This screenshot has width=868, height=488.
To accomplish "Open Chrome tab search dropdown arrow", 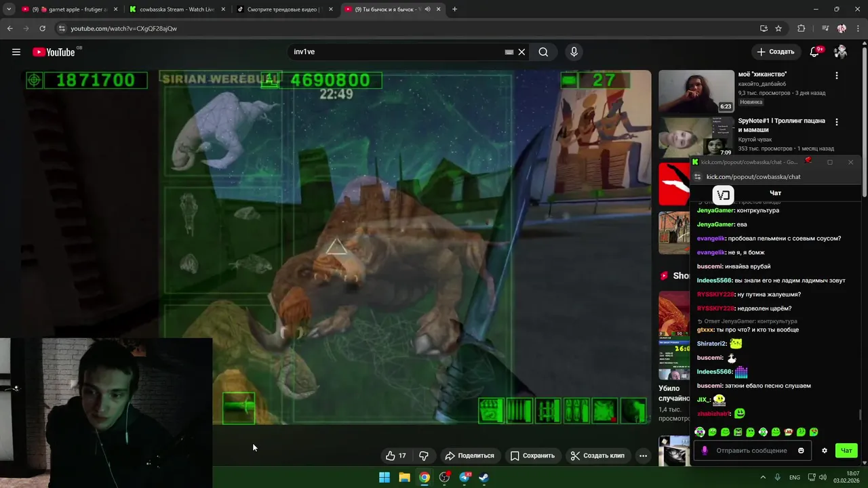I will (9, 9).
